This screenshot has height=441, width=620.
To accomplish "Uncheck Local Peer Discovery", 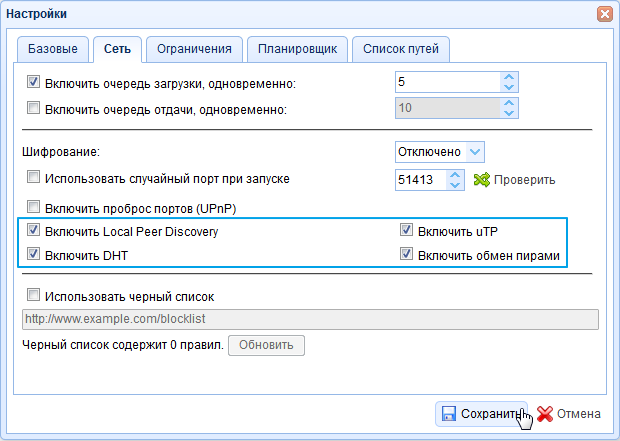I will (x=33, y=231).
